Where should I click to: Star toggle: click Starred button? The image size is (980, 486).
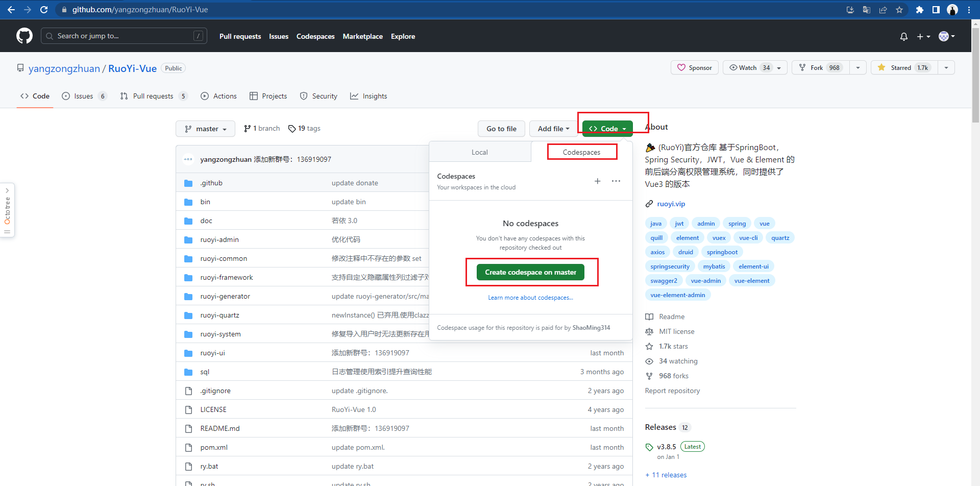pos(904,67)
